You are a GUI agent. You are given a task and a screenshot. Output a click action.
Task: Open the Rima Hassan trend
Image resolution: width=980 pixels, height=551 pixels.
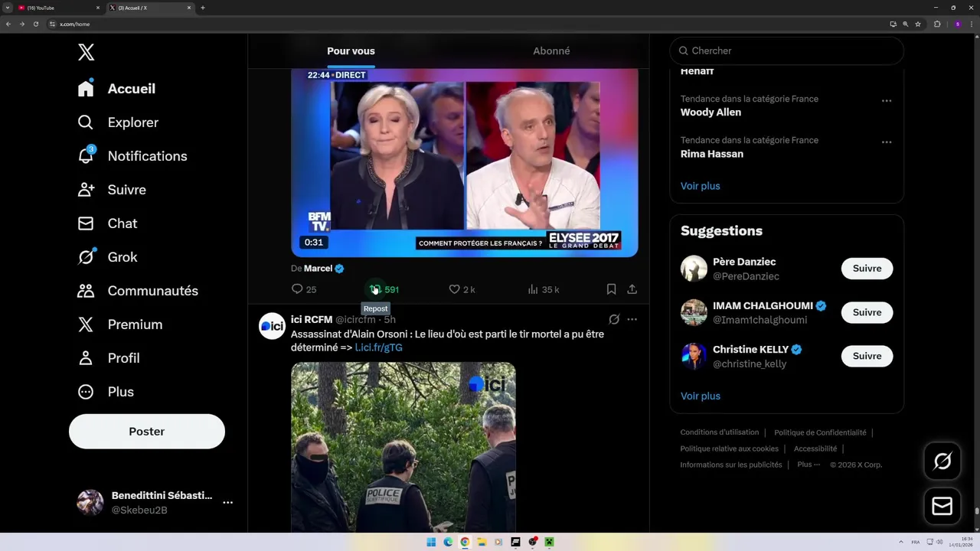pos(712,154)
